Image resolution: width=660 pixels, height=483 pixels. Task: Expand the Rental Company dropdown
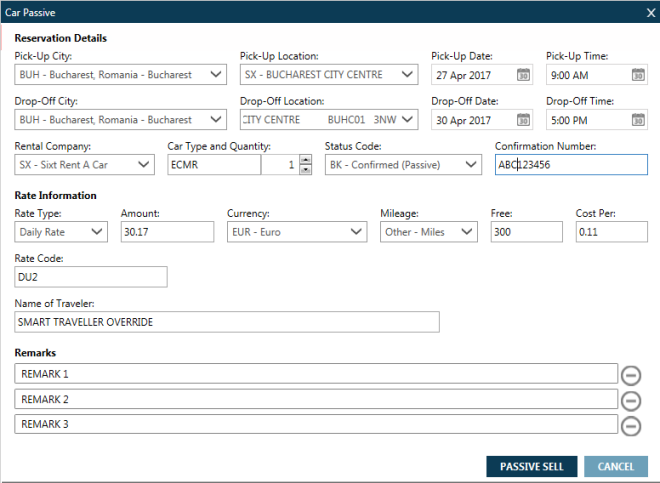tap(145, 165)
